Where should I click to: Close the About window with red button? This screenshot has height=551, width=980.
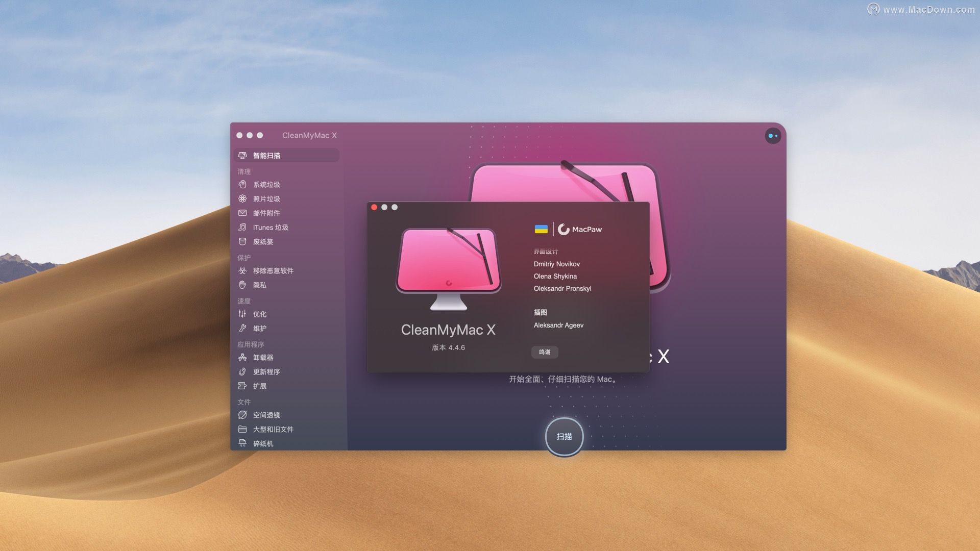click(374, 207)
